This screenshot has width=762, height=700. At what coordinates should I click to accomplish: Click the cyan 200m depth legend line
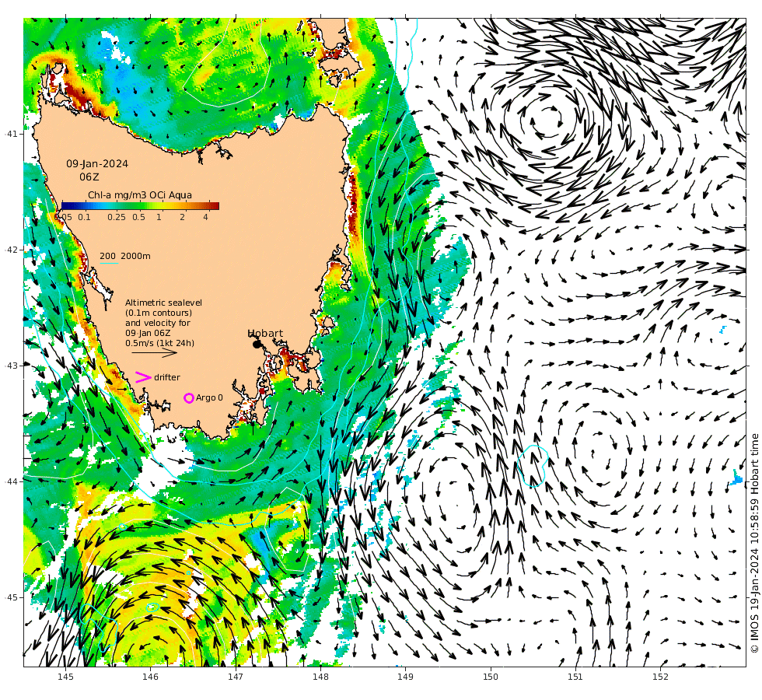point(110,264)
